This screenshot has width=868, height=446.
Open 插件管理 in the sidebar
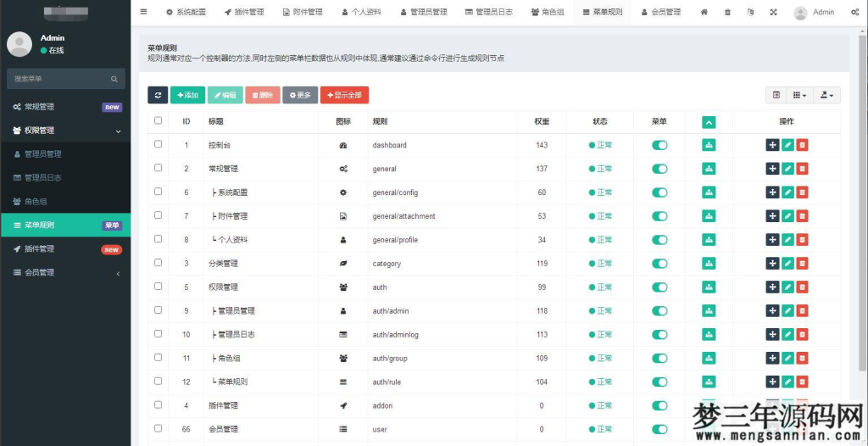click(x=65, y=249)
